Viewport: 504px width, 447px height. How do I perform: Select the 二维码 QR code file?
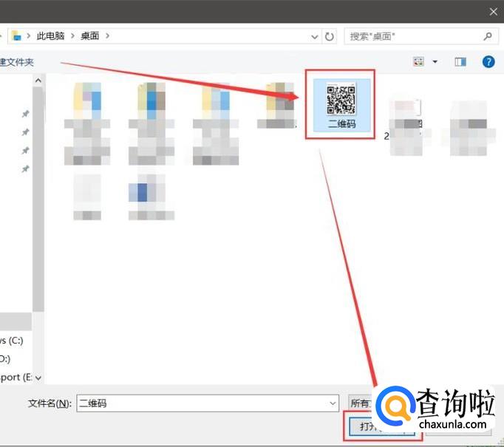341,105
